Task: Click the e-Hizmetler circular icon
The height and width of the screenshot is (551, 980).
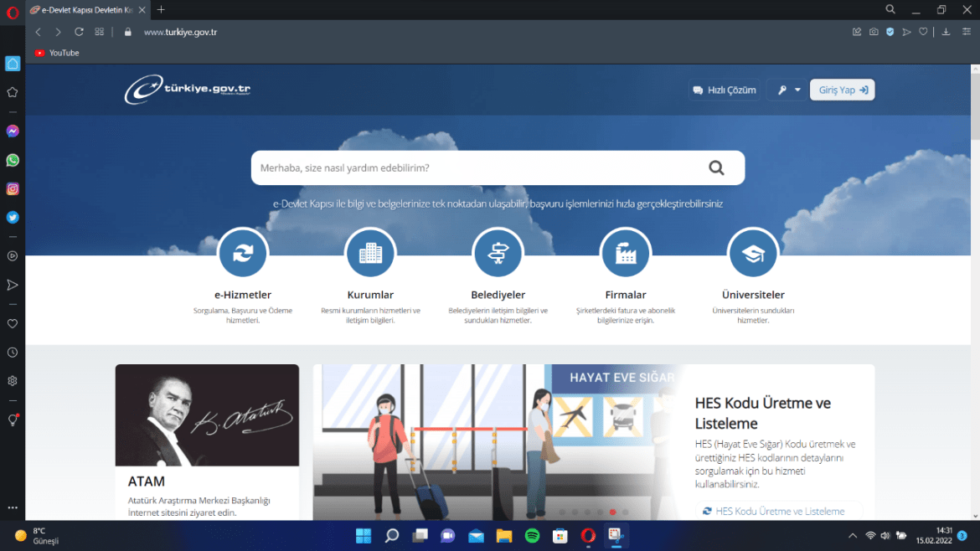Action: click(243, 253)
